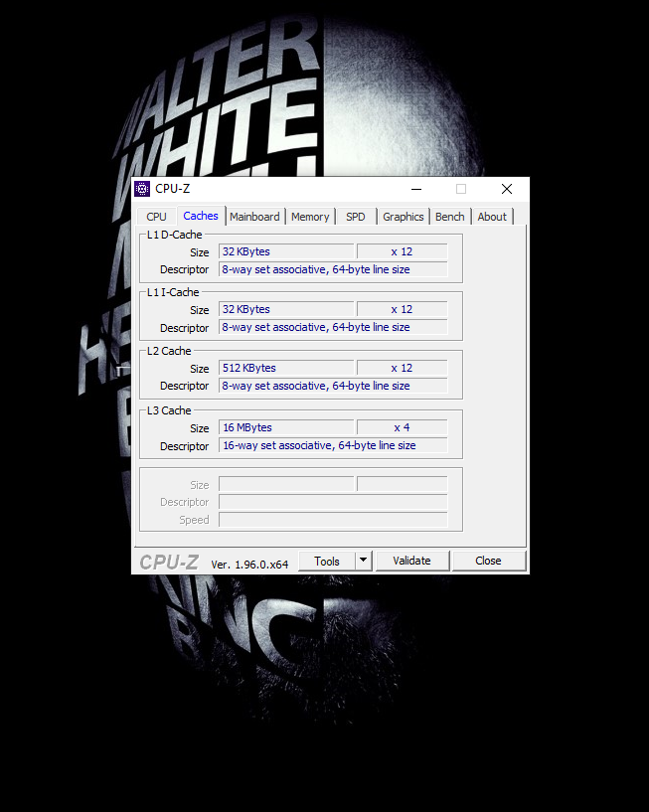Click the L1 I-Cache size field 32 KBytes
649x812 pixels.
[286, 309]
